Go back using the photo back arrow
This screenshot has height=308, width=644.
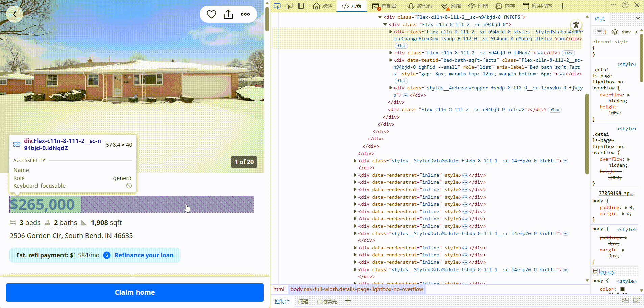click(15, 14)
